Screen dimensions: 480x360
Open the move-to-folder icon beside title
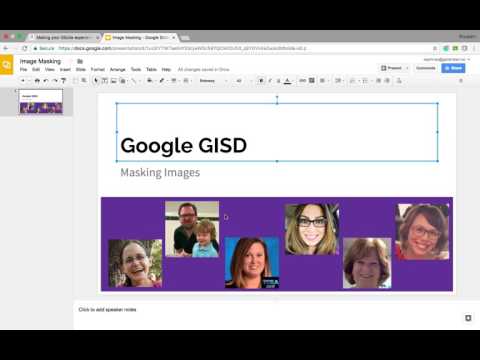(x=80, y=61)
